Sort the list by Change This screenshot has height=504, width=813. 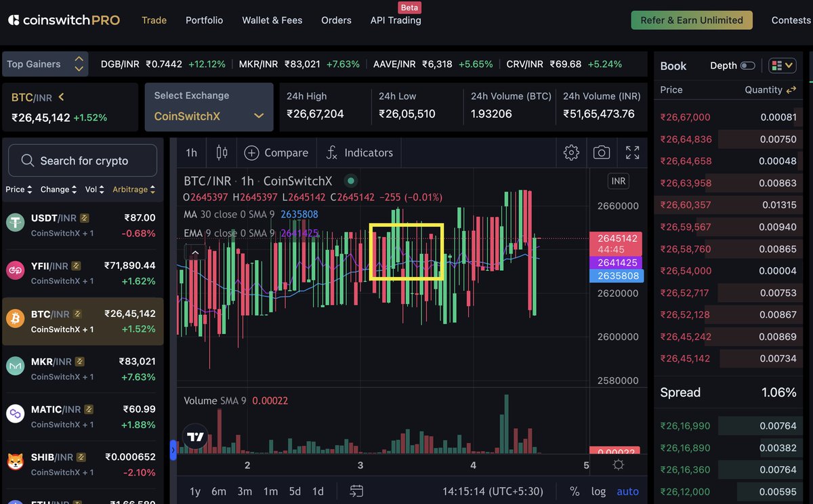click(58, 190)
